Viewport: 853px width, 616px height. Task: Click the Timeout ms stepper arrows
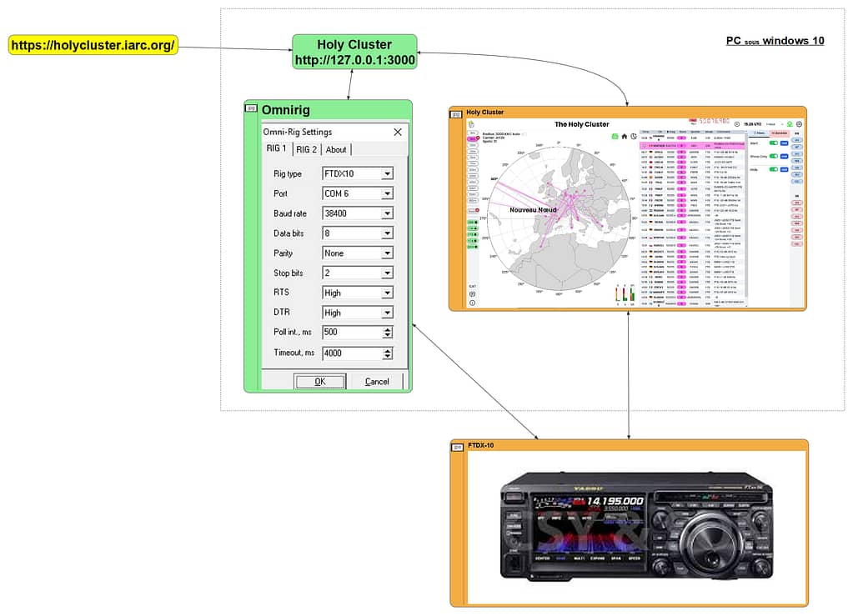(x=388, y=353)
